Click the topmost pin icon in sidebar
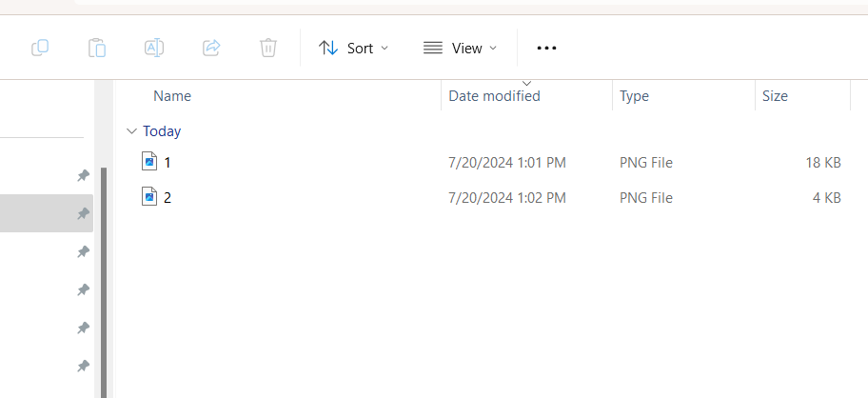 (83, 176)
